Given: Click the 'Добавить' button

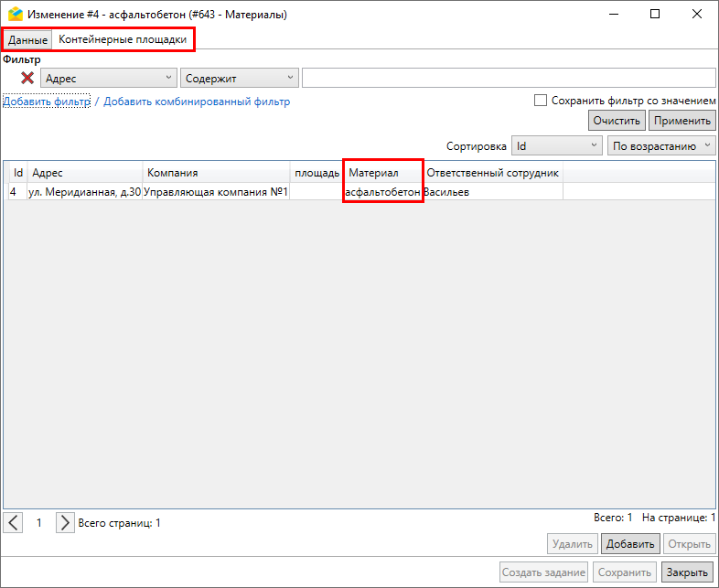Looking at the screenshot, I should click(x=630, y=544).
